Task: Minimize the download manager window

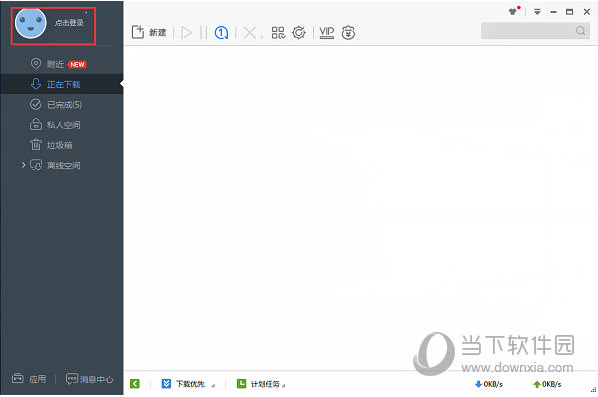Action: [553, 12]
